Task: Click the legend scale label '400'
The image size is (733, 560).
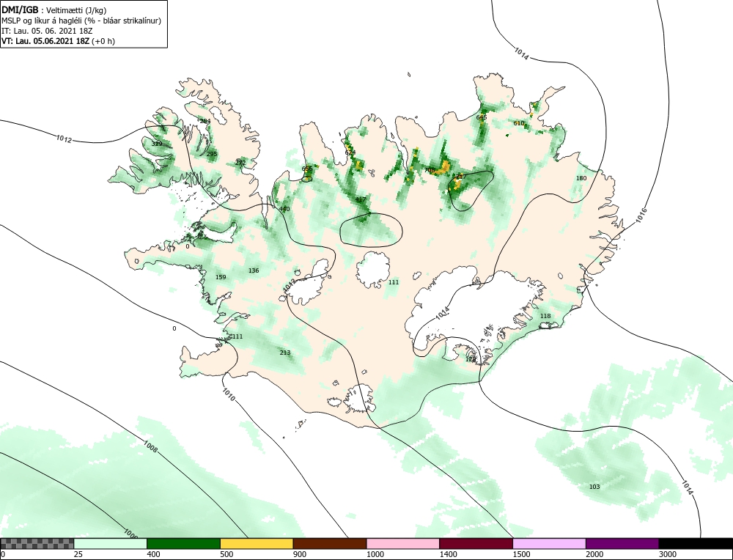Action: (153, 554)
